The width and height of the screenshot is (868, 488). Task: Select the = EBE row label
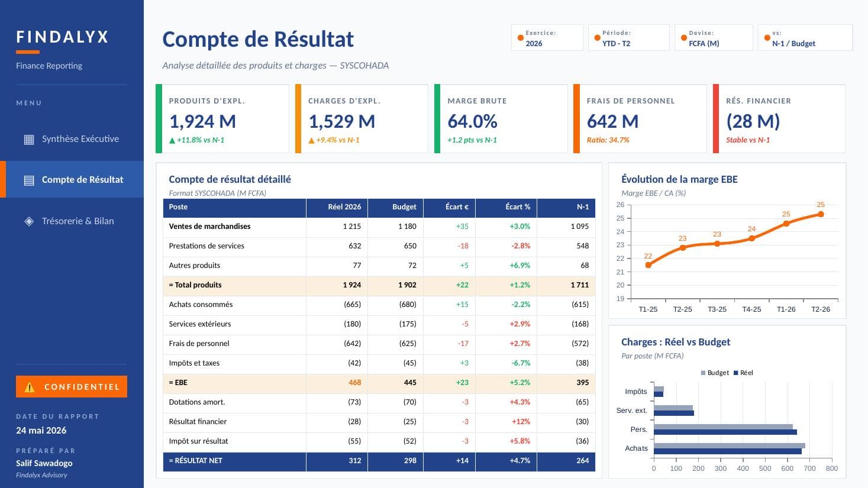pyautogui.click(x=178, y=383)
